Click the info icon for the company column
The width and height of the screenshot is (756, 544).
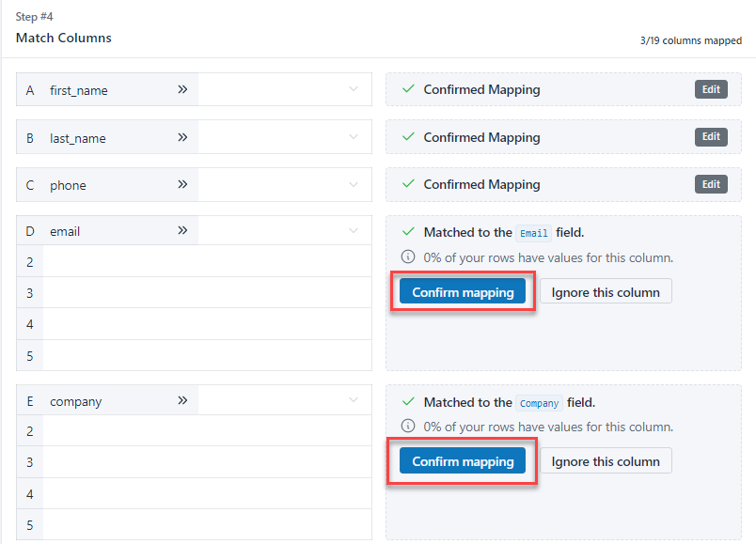click(x=407, y=426)
